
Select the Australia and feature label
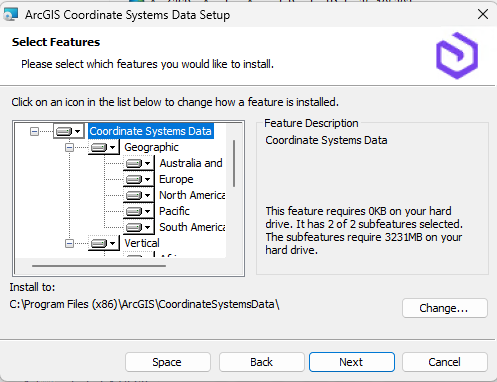click(x=191, y=163)
